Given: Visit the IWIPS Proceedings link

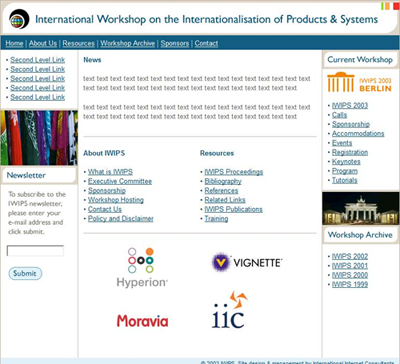Looking at the screenshot, I should (x=234, y=172).
